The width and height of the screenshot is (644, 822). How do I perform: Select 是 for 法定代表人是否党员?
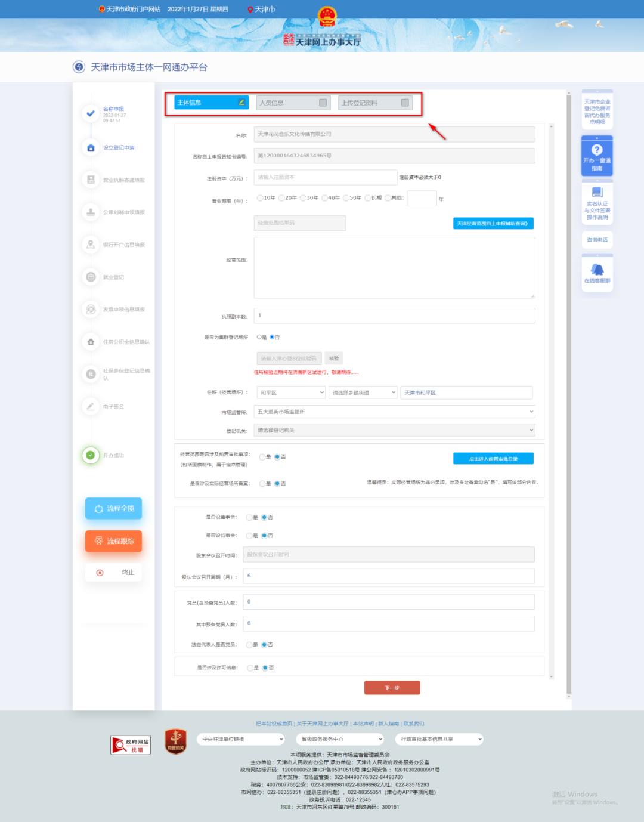[x=249, y=645]
